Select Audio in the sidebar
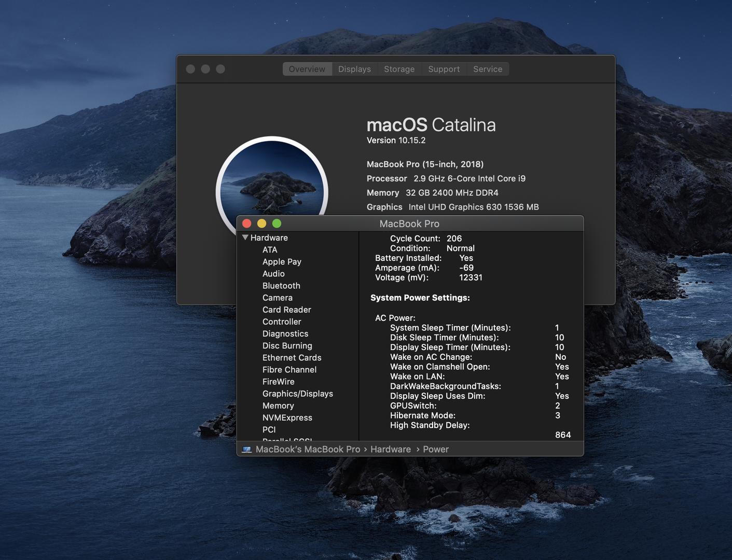Image resolution: width=732 pixels, height=560 pixels. (x=273, y=274)
